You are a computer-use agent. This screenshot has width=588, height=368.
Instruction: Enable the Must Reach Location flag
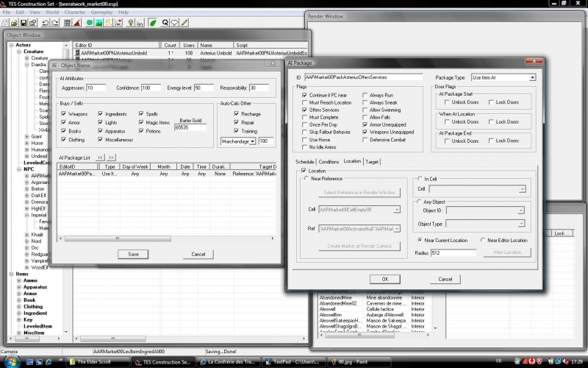click(304, 102)
